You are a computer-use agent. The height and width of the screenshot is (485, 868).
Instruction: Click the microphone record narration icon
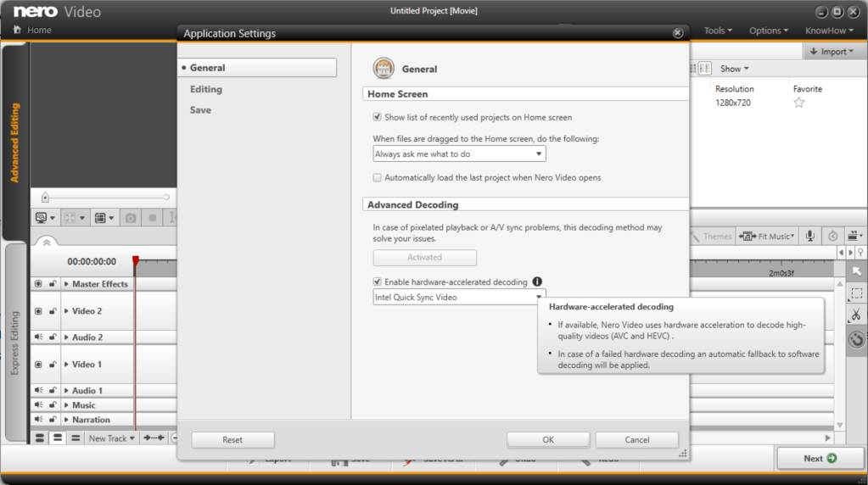[x=810, y=237]
